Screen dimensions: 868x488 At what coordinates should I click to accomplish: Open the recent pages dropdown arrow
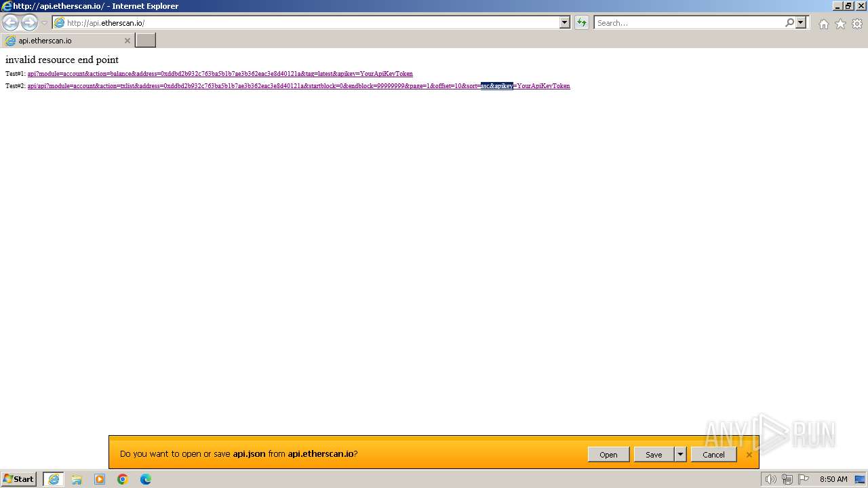45,23
